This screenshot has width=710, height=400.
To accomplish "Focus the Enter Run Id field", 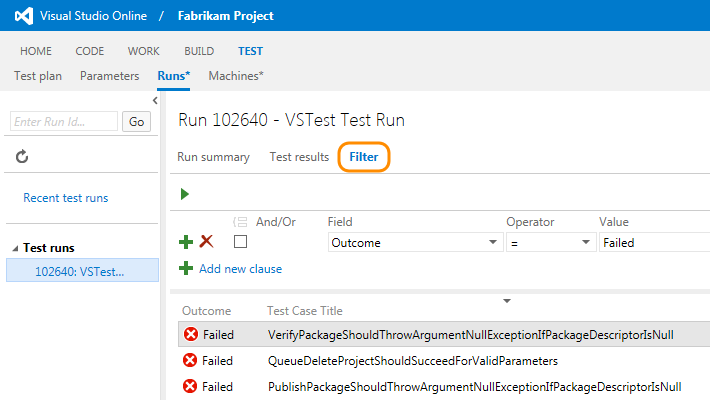I will click(64, 121).
